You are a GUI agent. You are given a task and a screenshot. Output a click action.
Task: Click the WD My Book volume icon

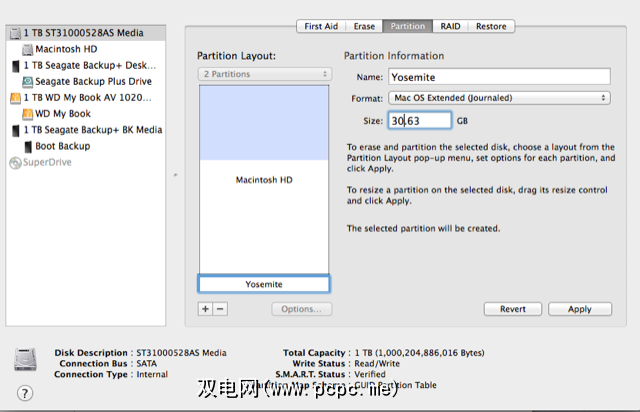27,114
